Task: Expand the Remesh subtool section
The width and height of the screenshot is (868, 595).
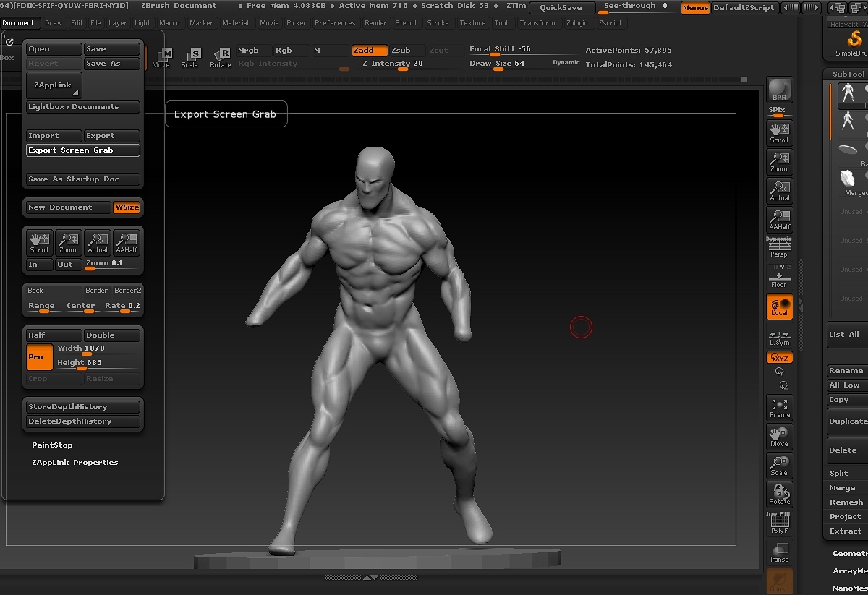Action: [847, 502]
